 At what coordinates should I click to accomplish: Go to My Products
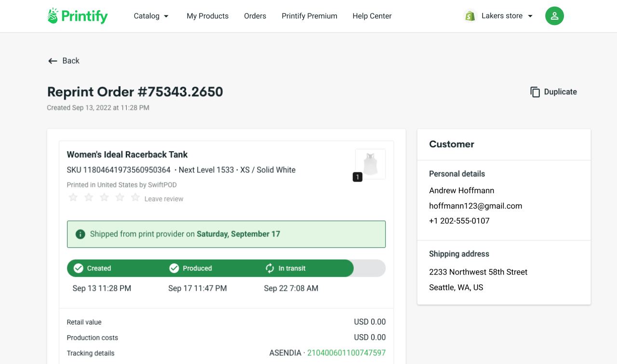208,16
